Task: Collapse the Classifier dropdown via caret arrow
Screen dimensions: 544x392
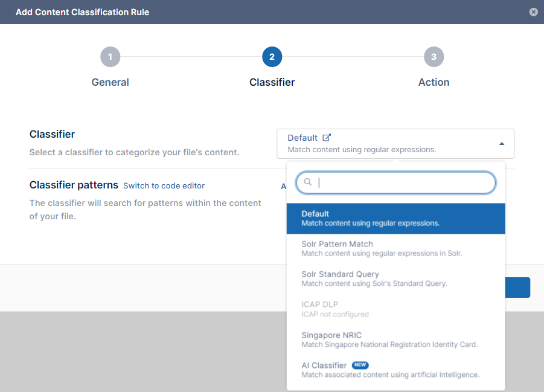Action: point(501,144)
